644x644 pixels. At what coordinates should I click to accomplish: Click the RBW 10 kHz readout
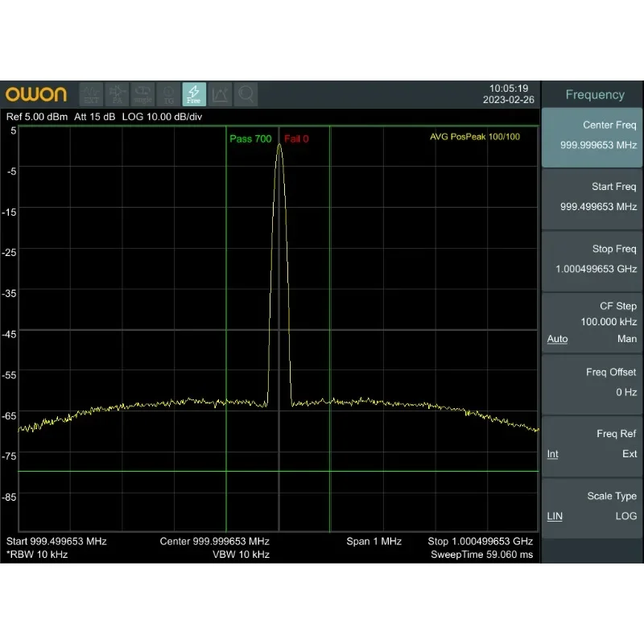pyautogui.click(x=37, y=555)
